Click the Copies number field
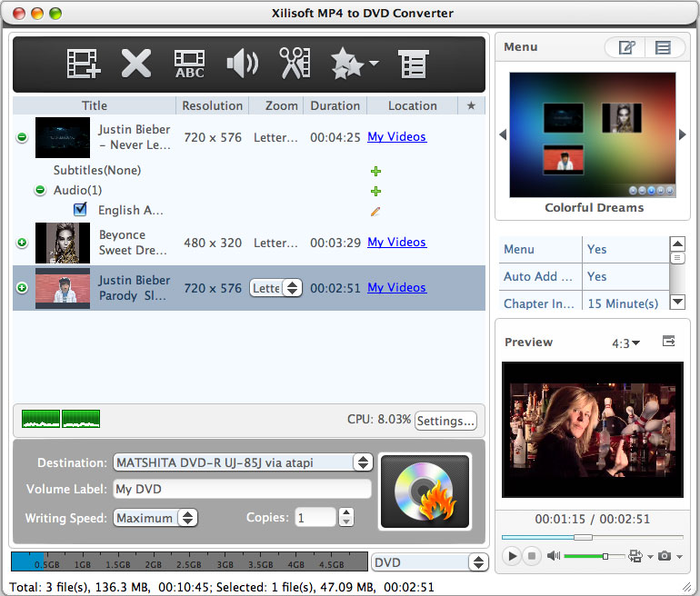The height and width of the screenshot is (596, 700). pos(315,517)
